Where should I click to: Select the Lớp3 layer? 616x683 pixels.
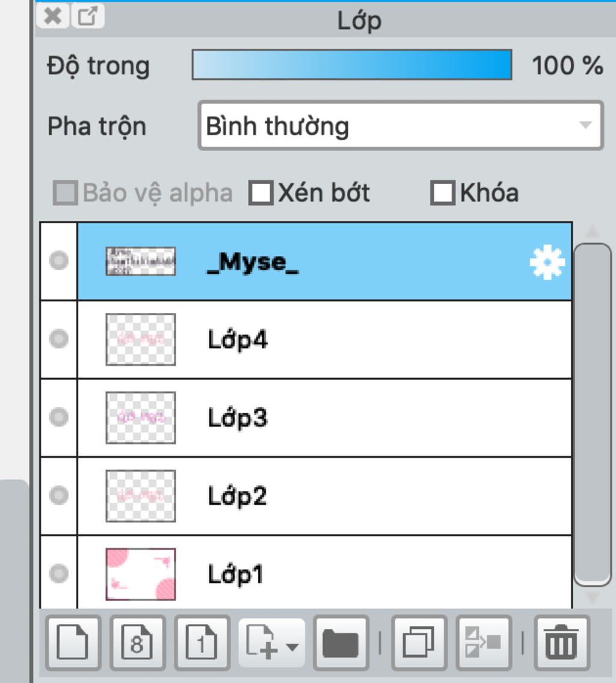pos(324,418)
